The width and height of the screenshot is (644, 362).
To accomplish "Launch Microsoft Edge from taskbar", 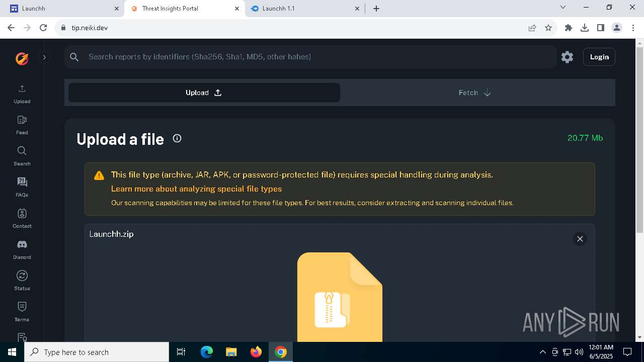I will 207,352.
